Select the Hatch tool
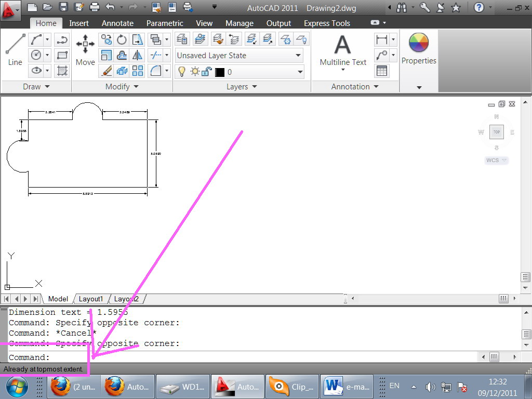This screenshot has height=399, width=532. [62, 71]
